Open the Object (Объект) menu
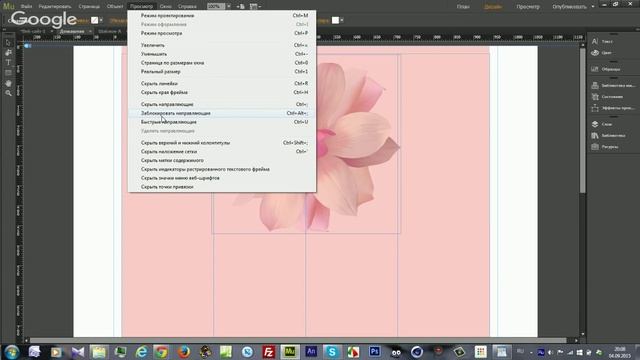This screenshot has height=360, width=640. coord(115,7)
